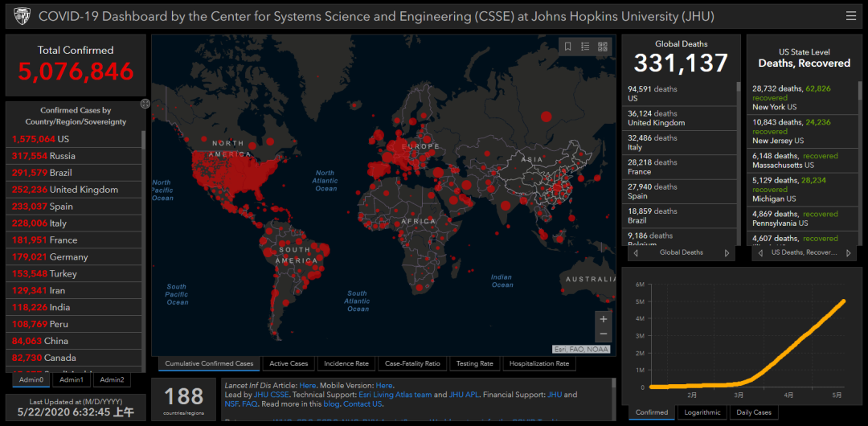Image resolution: width=868 pixels, height=426 pixels.
Task: Select the 252,236 United Kingdom row
Action: tap(74, 190)
